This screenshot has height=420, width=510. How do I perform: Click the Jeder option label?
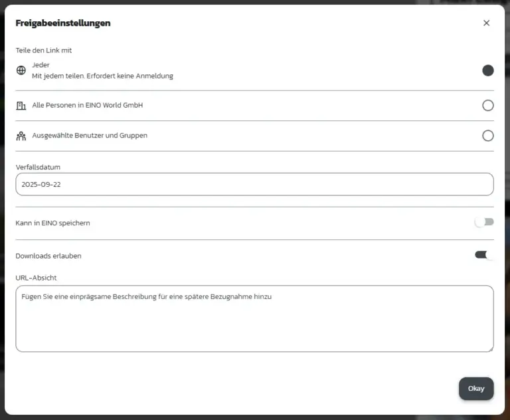coord(41,64)
